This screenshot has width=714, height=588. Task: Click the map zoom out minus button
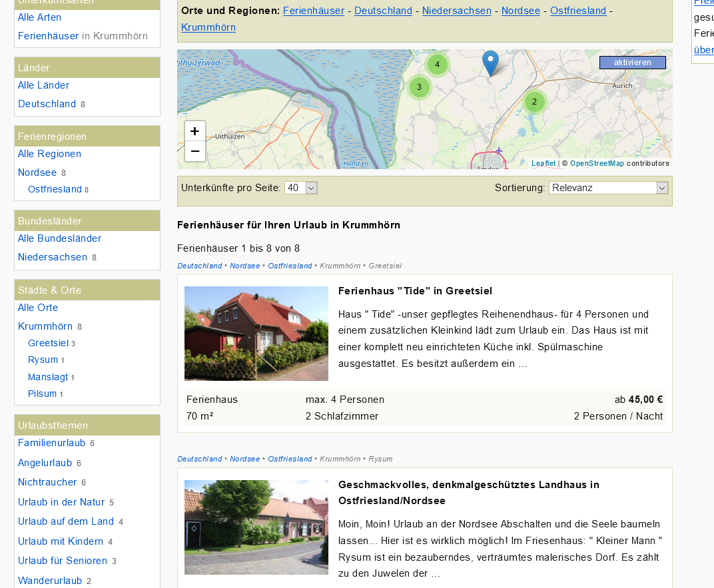[194, 151]
